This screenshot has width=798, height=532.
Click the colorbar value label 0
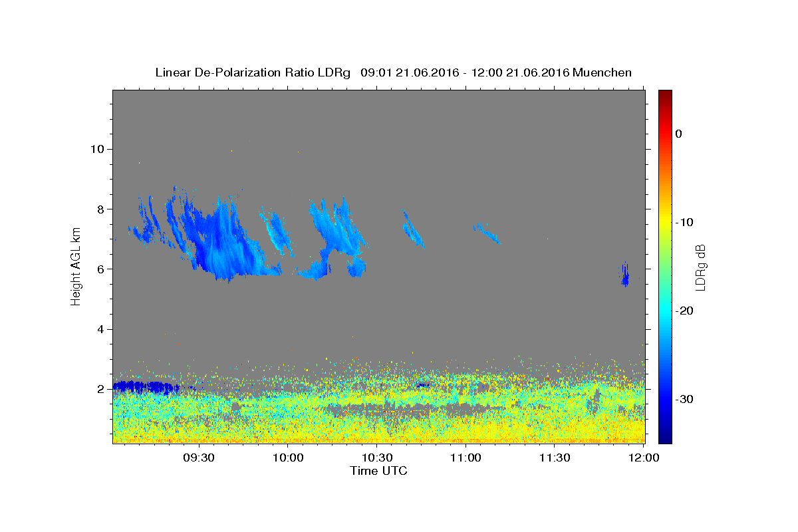click(x=679, y=134)
